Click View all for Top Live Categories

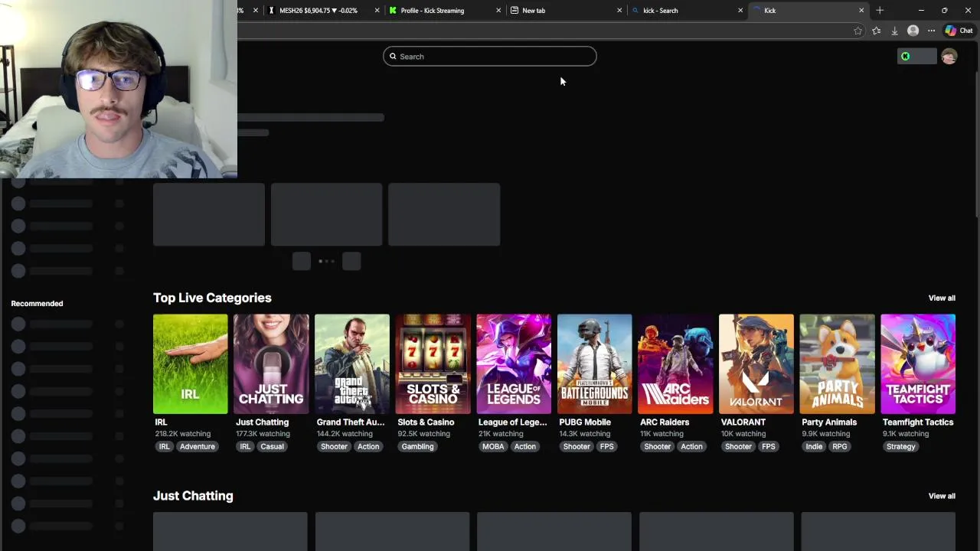(942, 298)
